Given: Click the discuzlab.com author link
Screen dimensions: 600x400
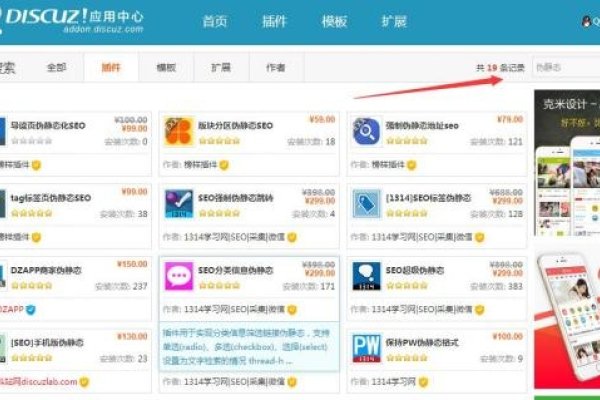Looking at the screenshot, I should coord(39,382).
